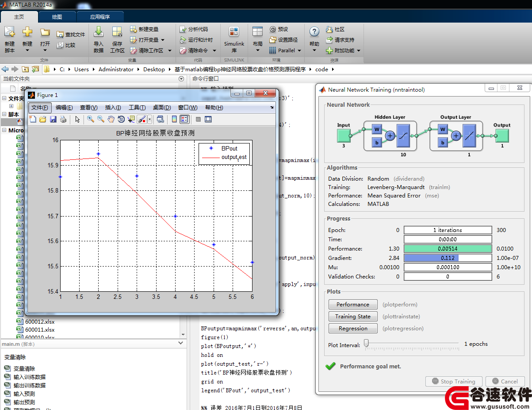Click Hide Plot Tools in Figure 1 toolbar
Viewport: 532px width, 410px height.
pos(198,119)
